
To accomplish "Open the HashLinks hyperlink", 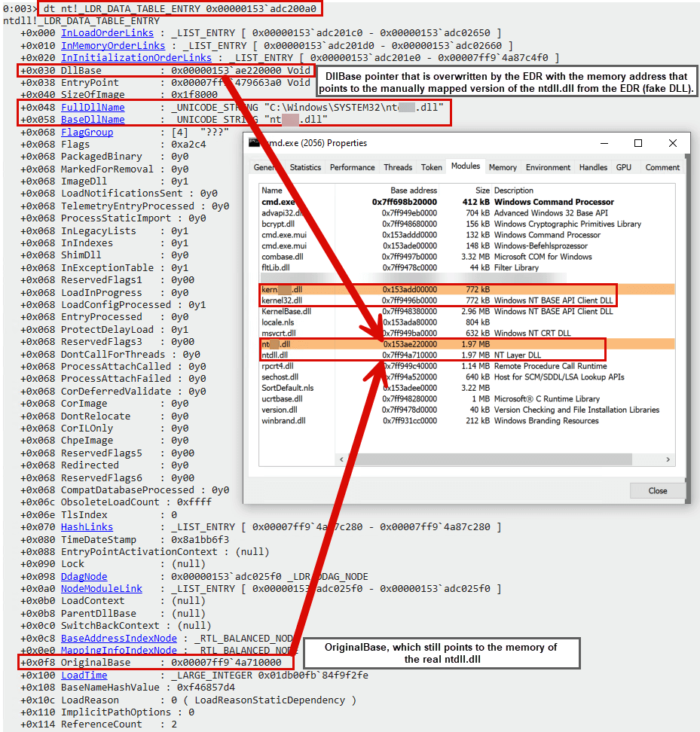I will [x=87, y=526].
